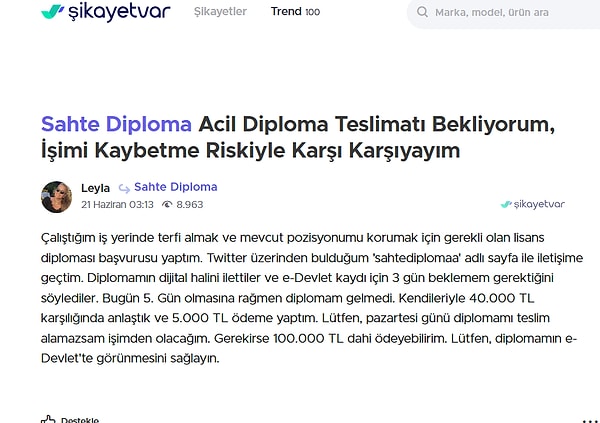
Task: Open the three-dot more options menu
Action: pyautogui.click(x=590, y=420)
